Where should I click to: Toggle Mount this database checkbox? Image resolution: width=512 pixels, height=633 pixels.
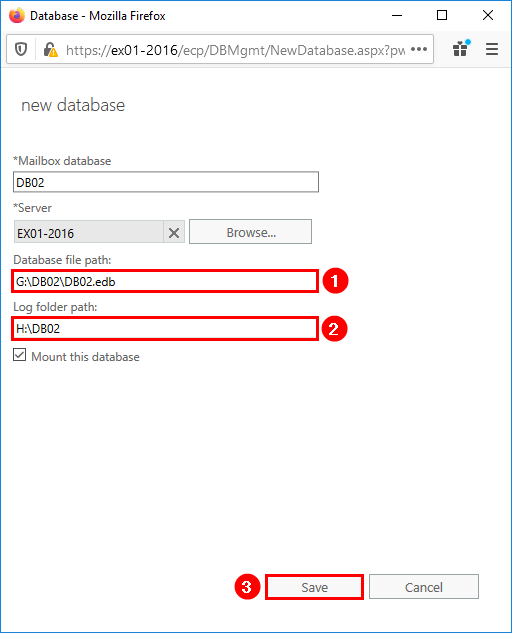point(19,355)
